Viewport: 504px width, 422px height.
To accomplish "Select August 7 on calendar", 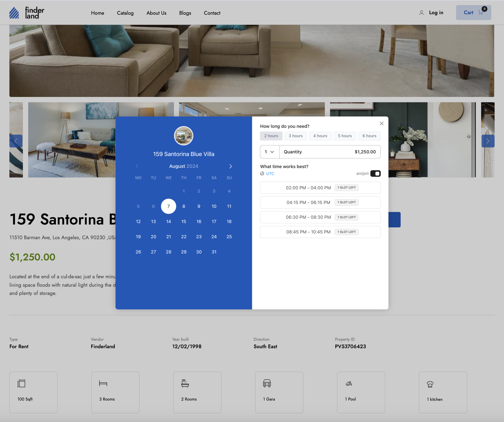I will pos(168,206).
